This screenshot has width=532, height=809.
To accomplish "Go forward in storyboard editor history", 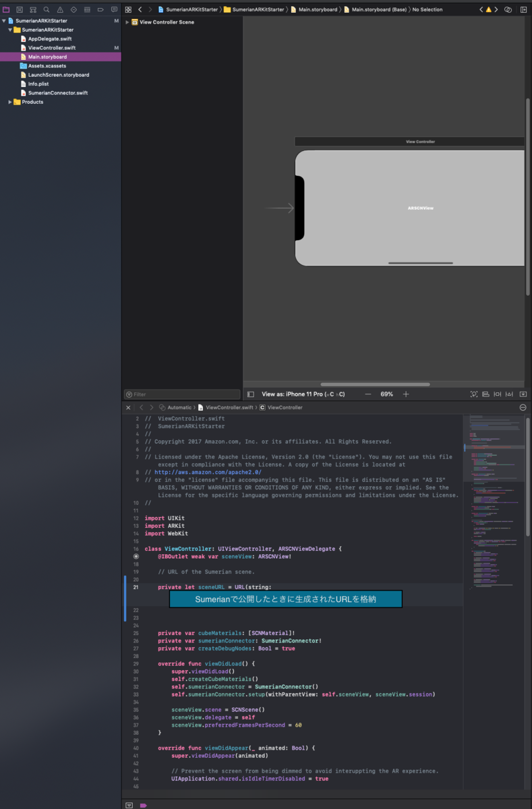I will (149, 9).
